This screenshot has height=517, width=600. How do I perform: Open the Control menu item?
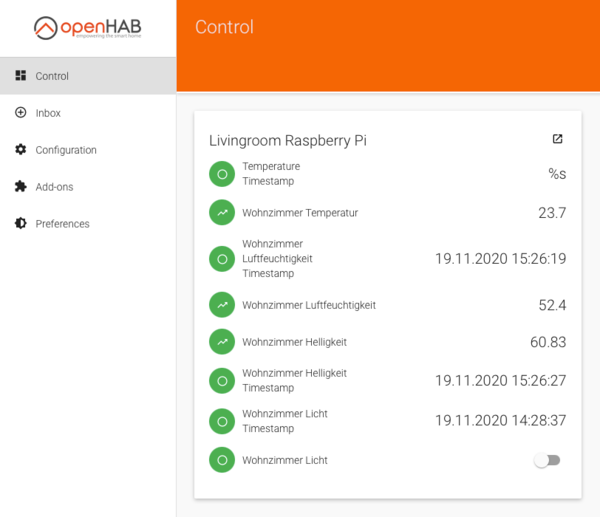(52, 76)
